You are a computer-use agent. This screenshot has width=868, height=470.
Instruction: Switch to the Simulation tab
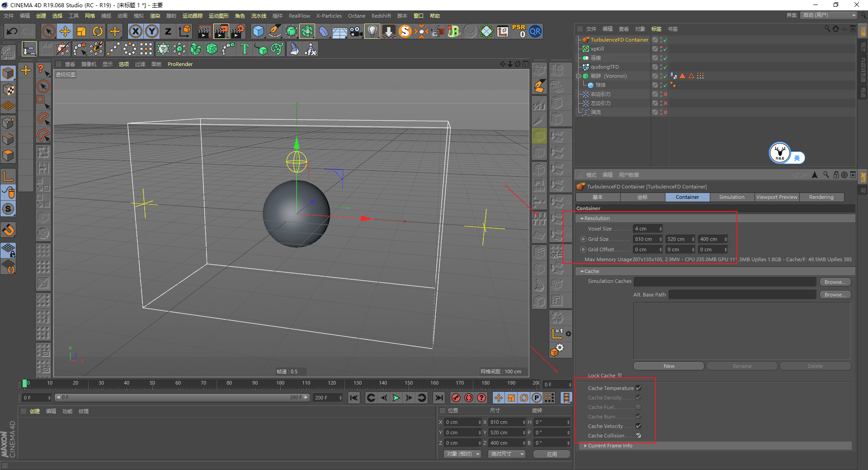pos(731,197)
